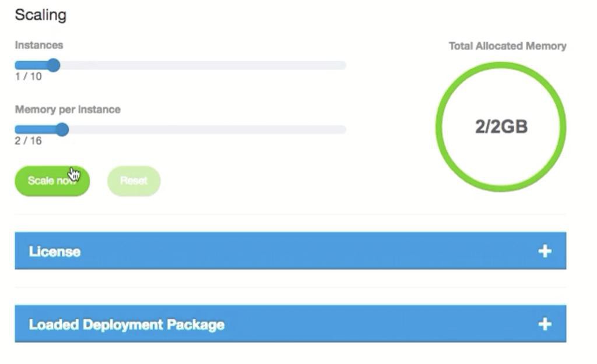Click the Scale now button
597x364 pixels.
[52, 181]
